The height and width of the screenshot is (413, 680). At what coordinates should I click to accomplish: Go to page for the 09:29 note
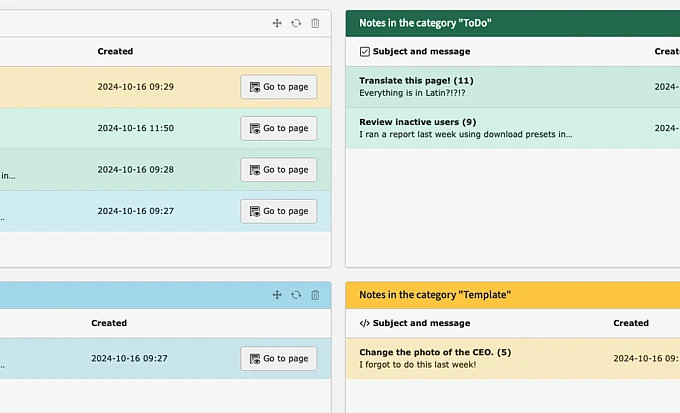click(278, 87)
